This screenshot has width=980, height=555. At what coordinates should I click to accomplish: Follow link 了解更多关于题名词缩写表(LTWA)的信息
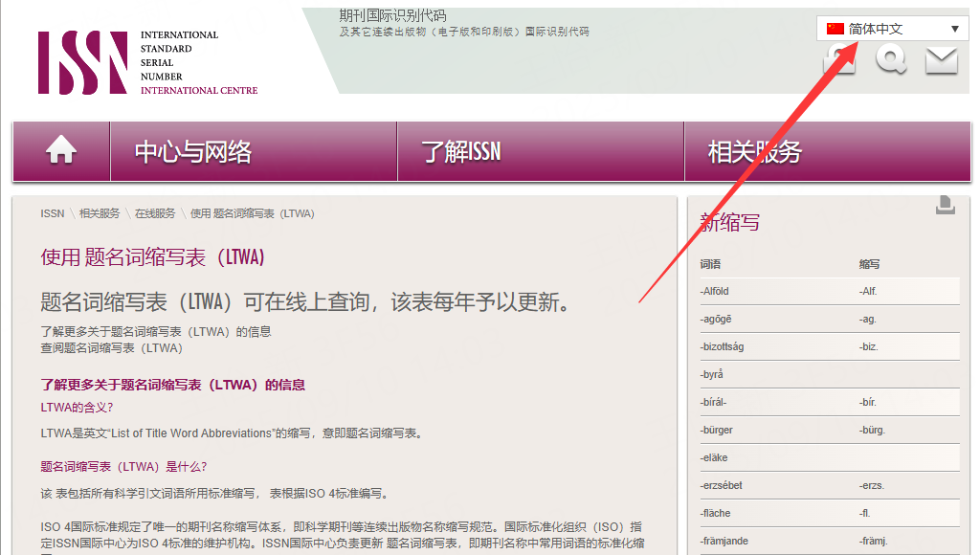coord(156,331)
